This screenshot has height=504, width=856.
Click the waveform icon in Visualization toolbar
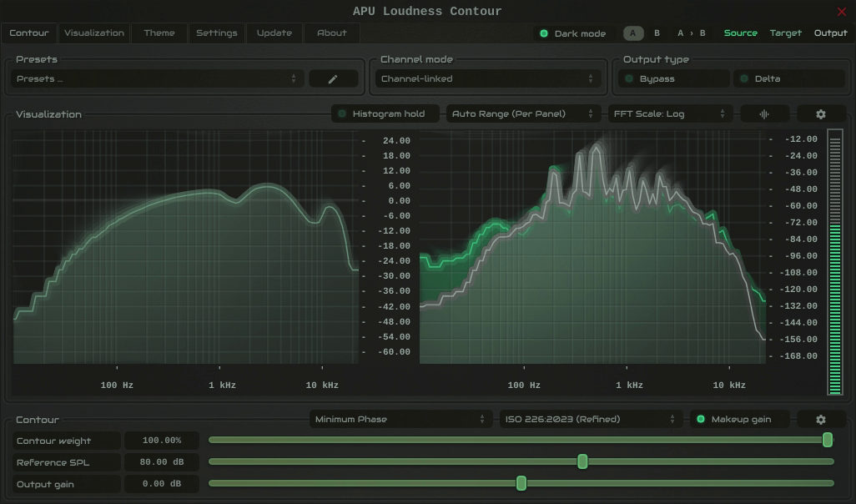click(764, 114)
